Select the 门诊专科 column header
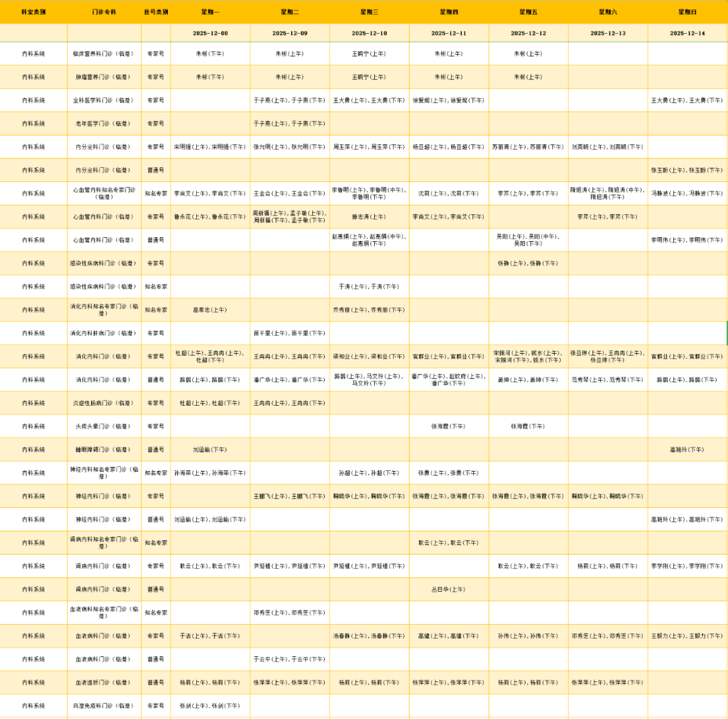This screenshot has height=719, width=728. click(x=104, y=12)
